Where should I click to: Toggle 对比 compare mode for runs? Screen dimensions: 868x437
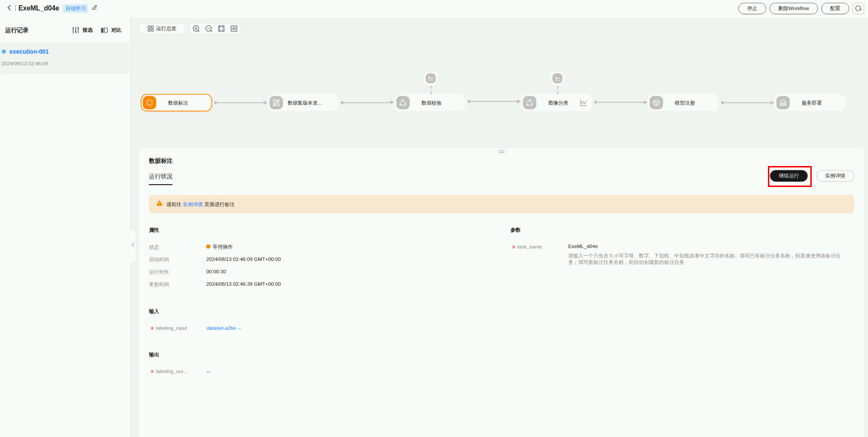click(x=111, y=30)
